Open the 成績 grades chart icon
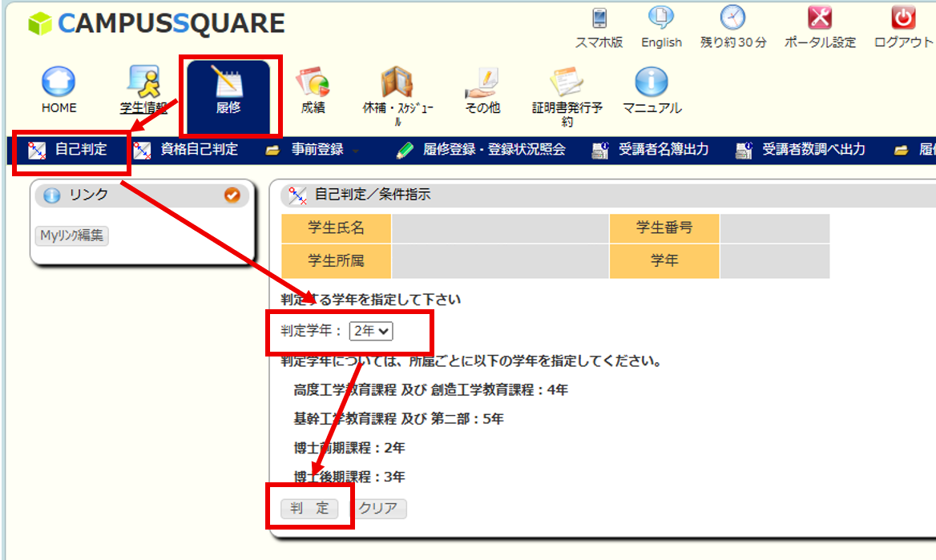The height and width of the screenshot is (560, 936). (313, 82)
